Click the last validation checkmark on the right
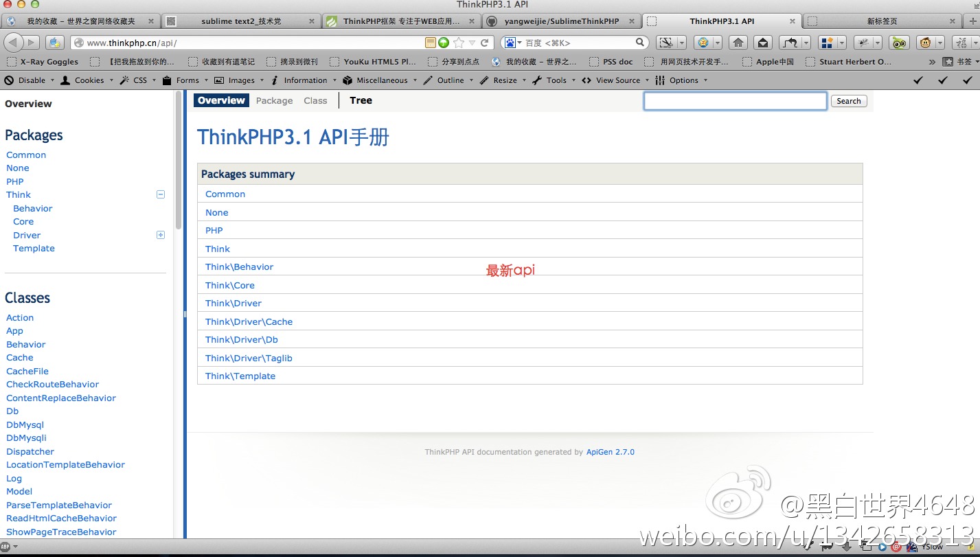Viewport: 980px width, 557px height. coord(968,80)
